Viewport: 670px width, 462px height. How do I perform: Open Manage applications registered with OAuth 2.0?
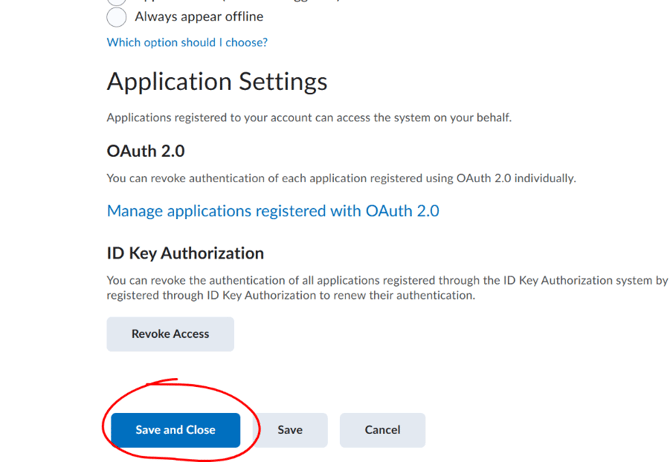[273, 211]
